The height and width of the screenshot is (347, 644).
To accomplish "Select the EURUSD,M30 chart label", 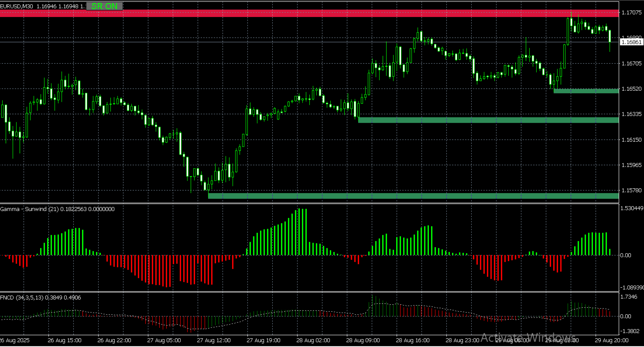I will pos(17,6).
